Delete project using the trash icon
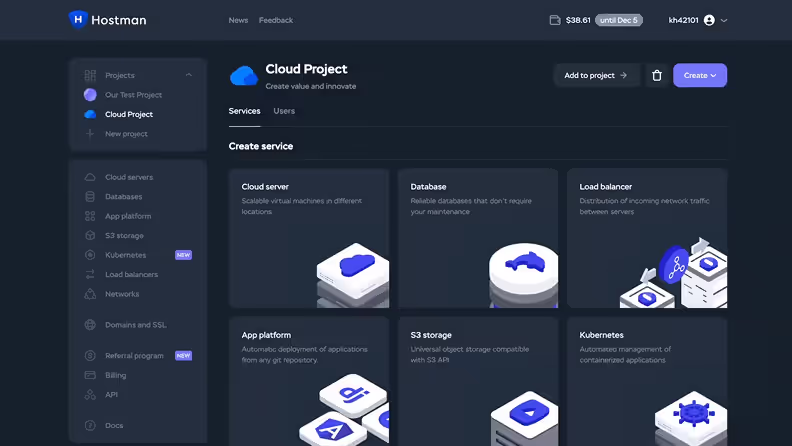Screen dimensions: 792x446 click(x=656, y=75)
